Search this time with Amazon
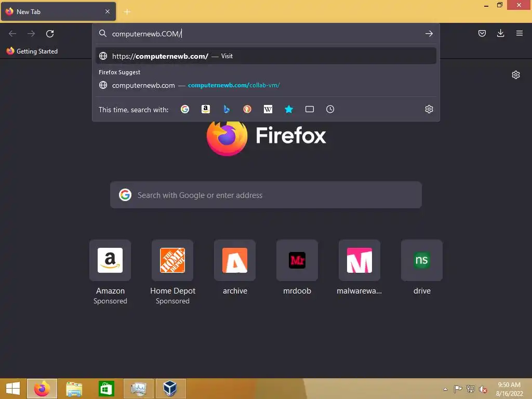The width and height of the screenshot is (532, 399). [206, 109]
